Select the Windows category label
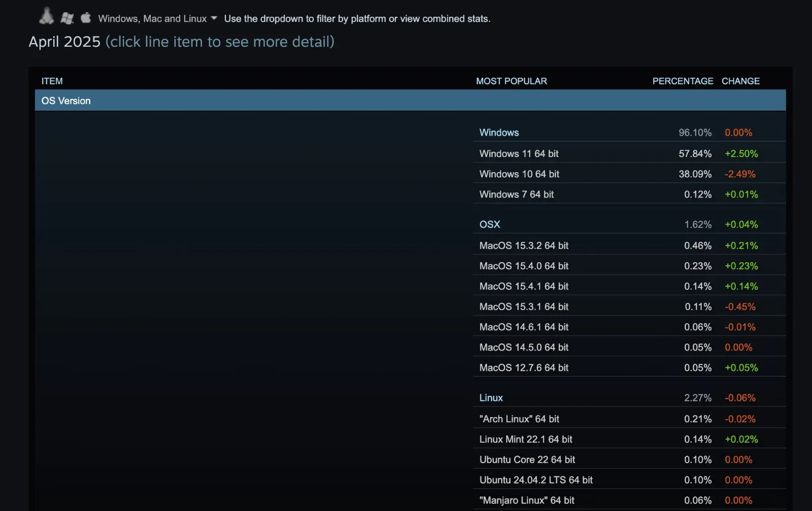 click(x=499, y=133)
